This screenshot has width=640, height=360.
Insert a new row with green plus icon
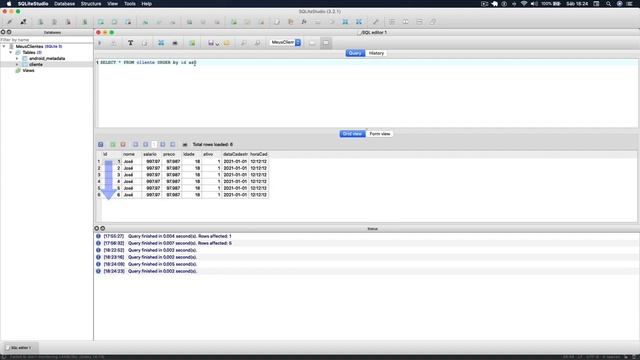[x=113, y=144]
